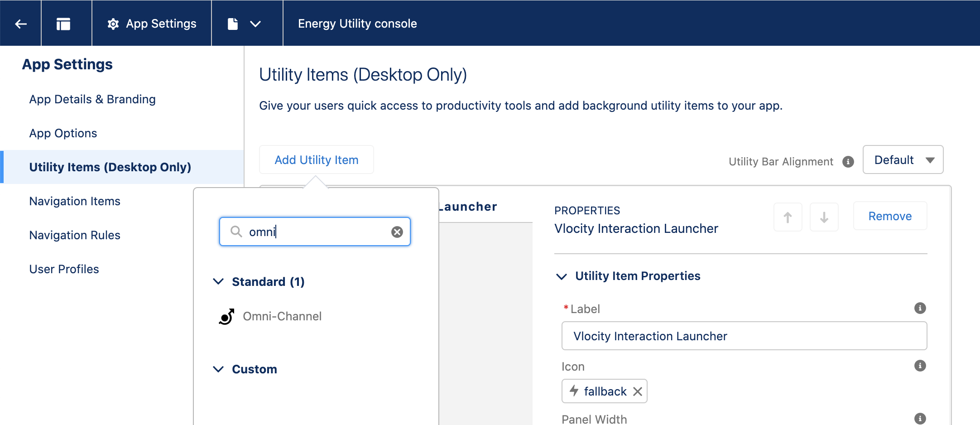
Task: Click into the omni search field
Action: tap(315, 232)
